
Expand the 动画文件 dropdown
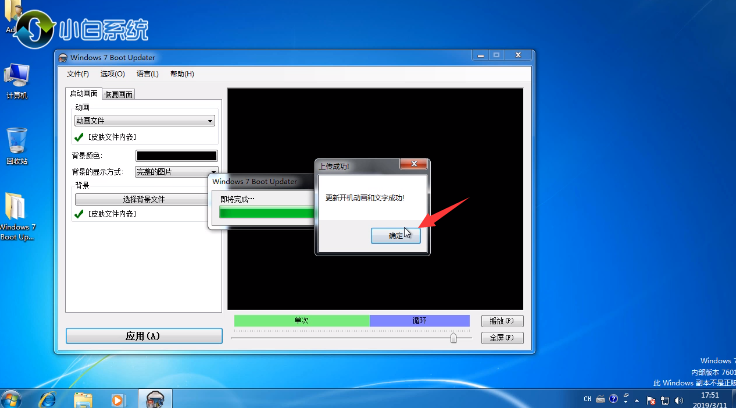coord(144,121)
